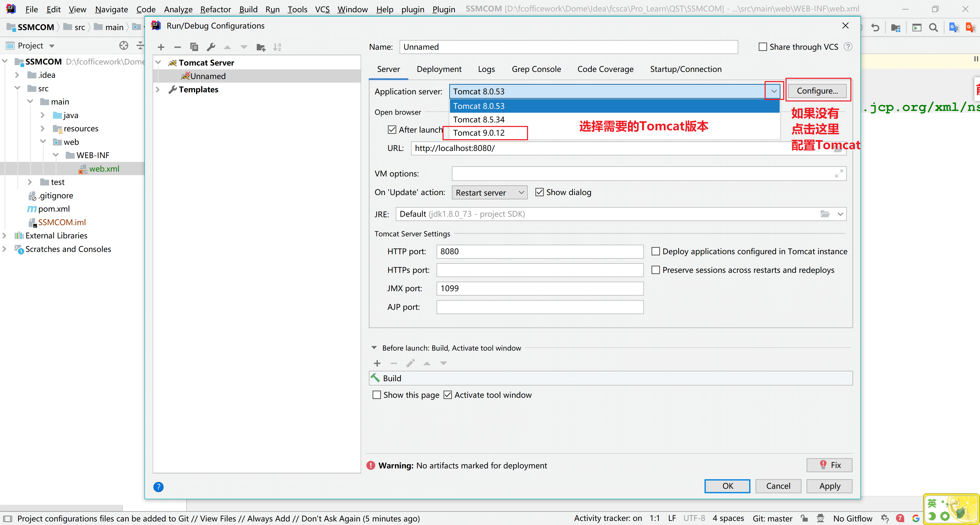Select Tomcat 9.0.12 from the dropdown list
980x525 pixels.
(x=479, y=133)
